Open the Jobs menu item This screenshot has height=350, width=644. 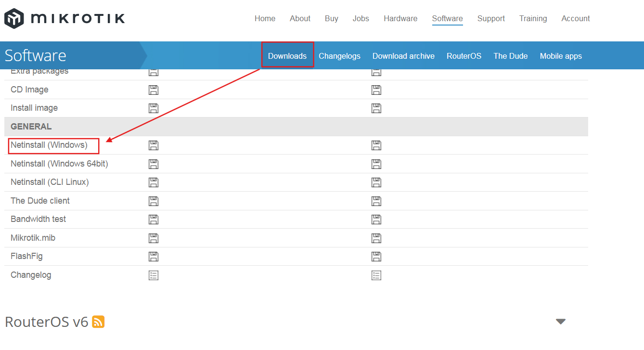361,18
